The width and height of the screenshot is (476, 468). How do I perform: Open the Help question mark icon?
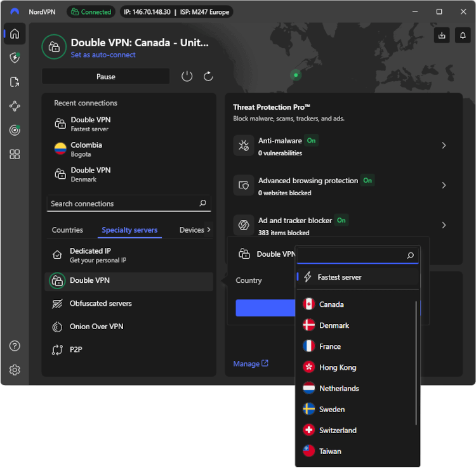pyautogui.click(x=15, y=346)
